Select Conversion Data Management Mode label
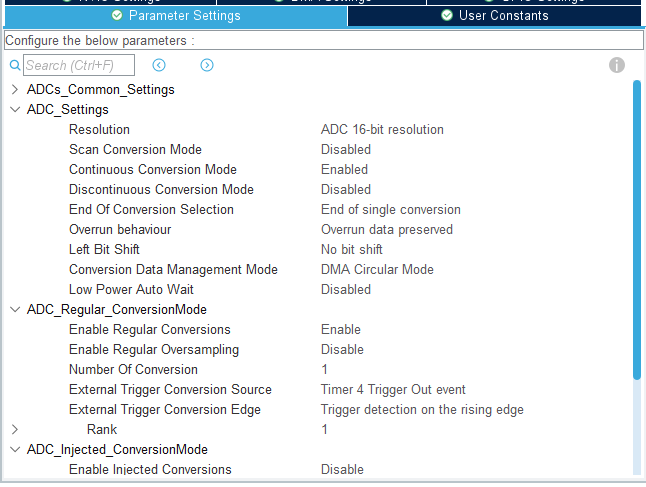This screenshot has width=646, height=487. click(x=173, y=269)
